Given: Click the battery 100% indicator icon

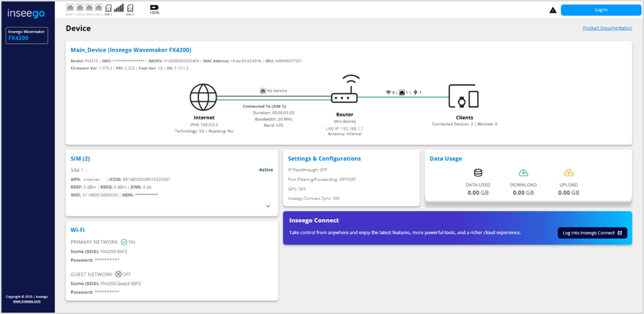Looking at the screenshot, I should 154,7.
